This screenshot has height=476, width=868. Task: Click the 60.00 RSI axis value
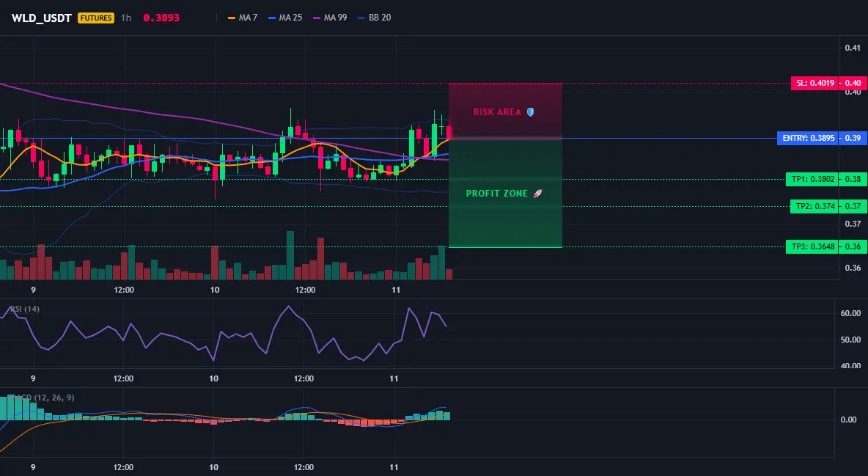pyautogui.click(x=850, y=313)
